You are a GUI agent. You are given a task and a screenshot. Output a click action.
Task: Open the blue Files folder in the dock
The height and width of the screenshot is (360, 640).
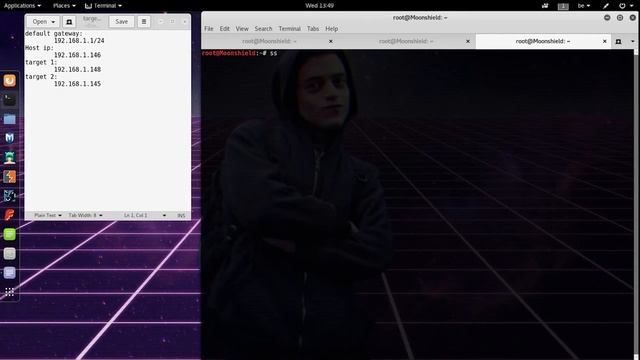(10, 119)
